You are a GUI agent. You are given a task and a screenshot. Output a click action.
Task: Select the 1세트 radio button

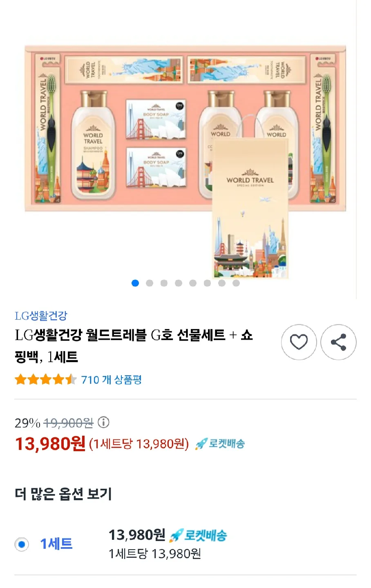pyautogui.click(x=22, y=544)
